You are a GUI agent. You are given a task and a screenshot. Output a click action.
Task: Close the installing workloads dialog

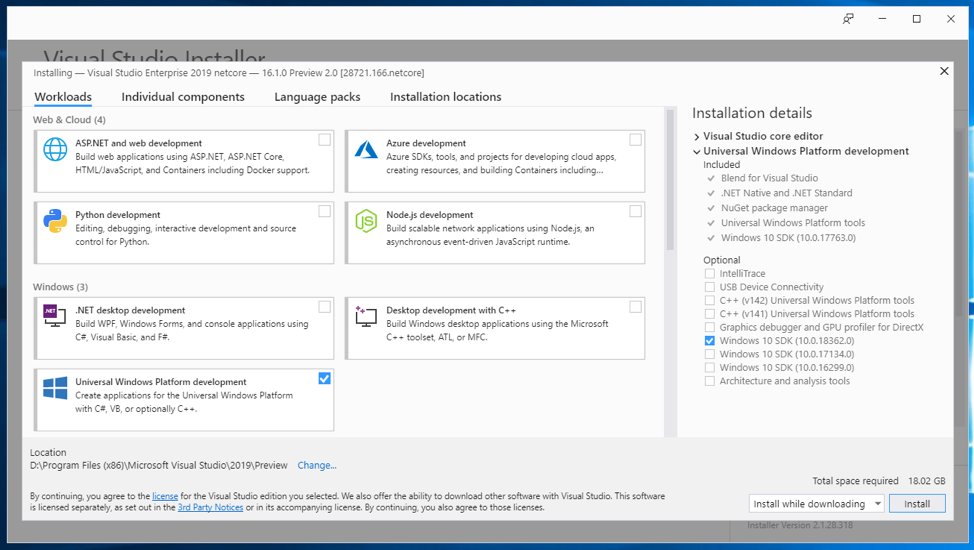[944, 71]
